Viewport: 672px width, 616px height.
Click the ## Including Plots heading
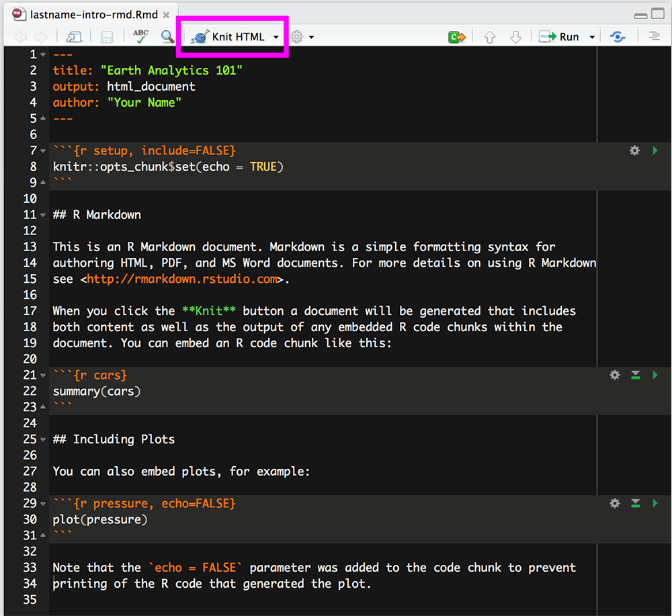(x=114, y=439)
